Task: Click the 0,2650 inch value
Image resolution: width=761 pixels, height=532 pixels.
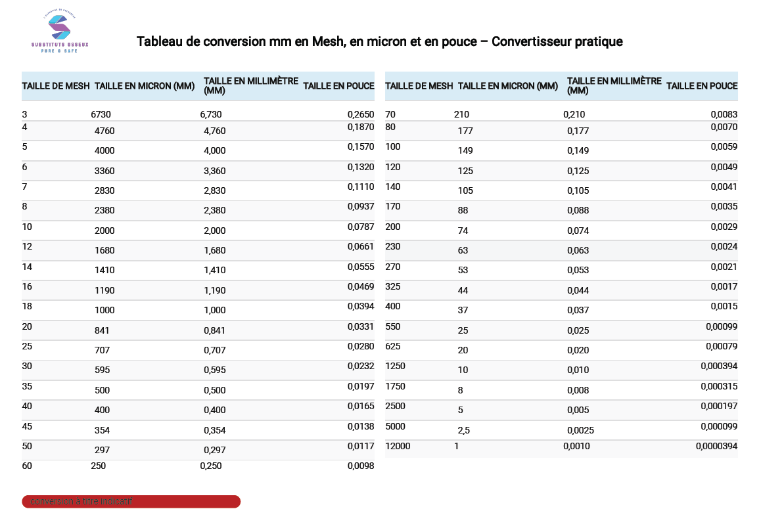Action: [x=361, y=114]
